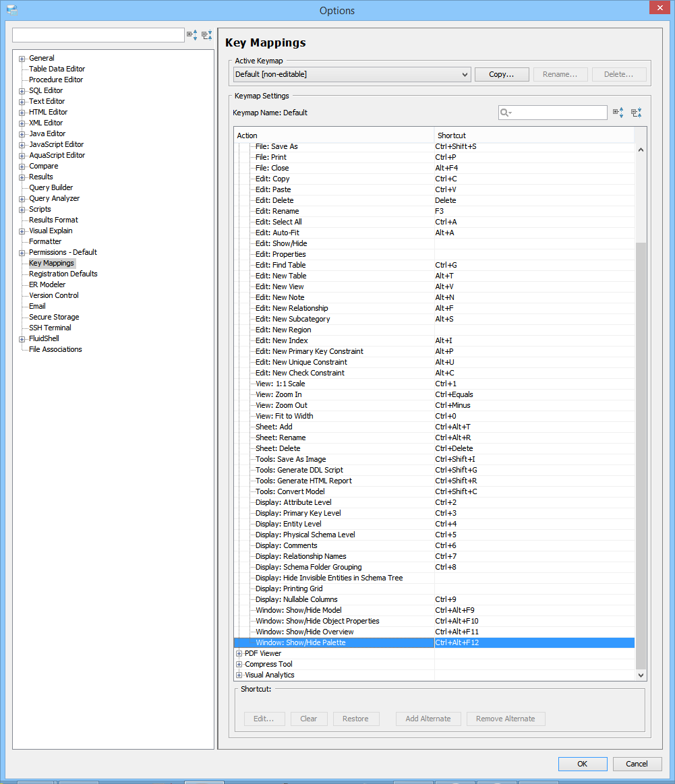Confirm with the OK button
The height and width of the screenshot is (784, 675).
pos(583,764)
